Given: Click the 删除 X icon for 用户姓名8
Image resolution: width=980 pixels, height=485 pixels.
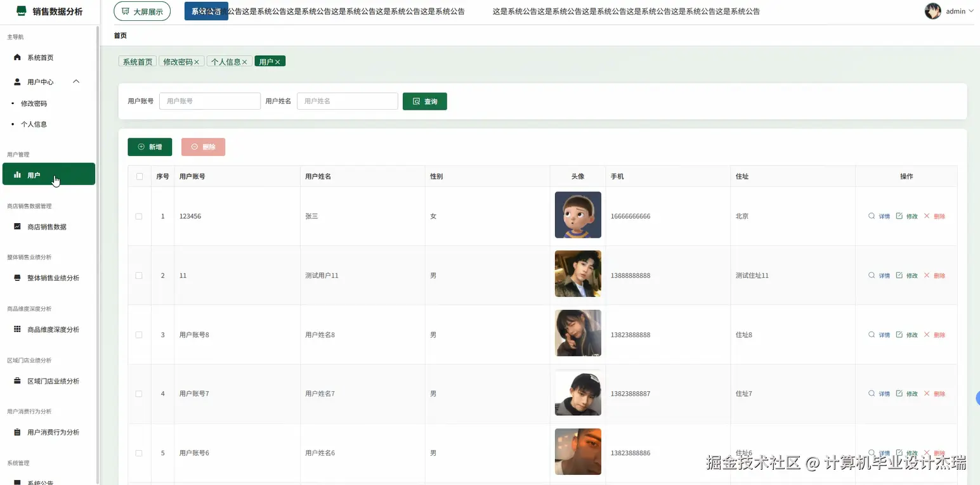Looking at the screenshot, I should (926, 335).
